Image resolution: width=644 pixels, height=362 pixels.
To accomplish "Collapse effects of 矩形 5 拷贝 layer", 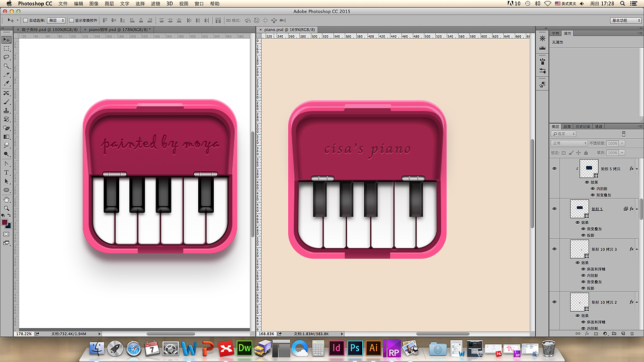I will tap(637, 168).
